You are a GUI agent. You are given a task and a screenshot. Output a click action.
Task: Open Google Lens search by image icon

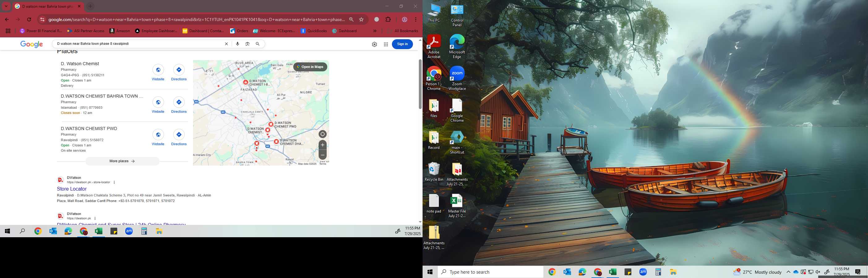(x=248, y=44)
